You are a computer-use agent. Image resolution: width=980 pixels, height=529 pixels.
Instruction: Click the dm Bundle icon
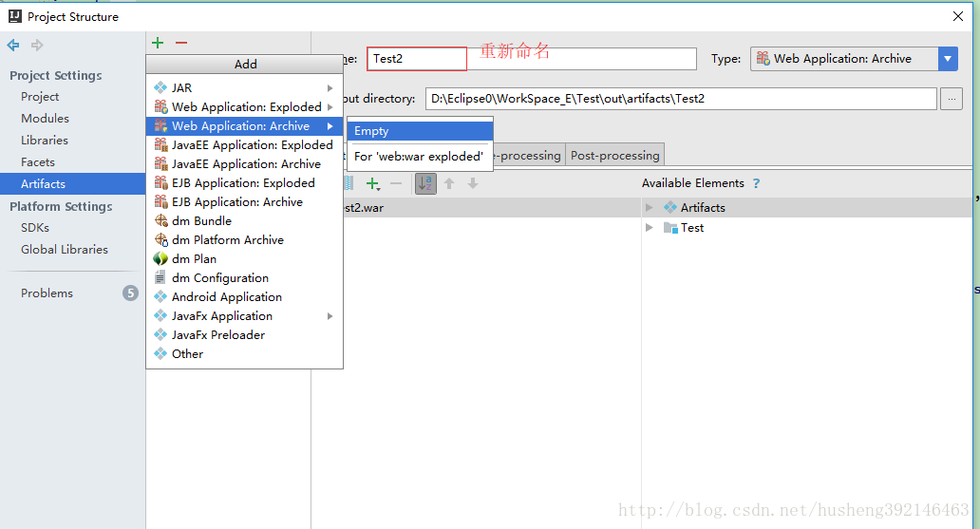pyautogui.click(x=160, y=220)
